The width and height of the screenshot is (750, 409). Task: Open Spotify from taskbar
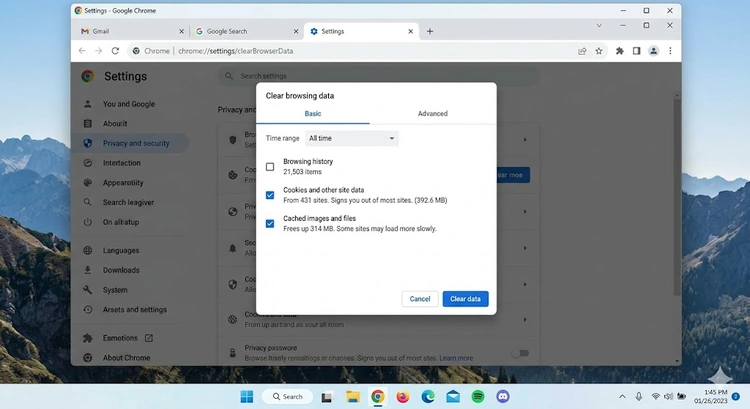[x=478, y=397]
